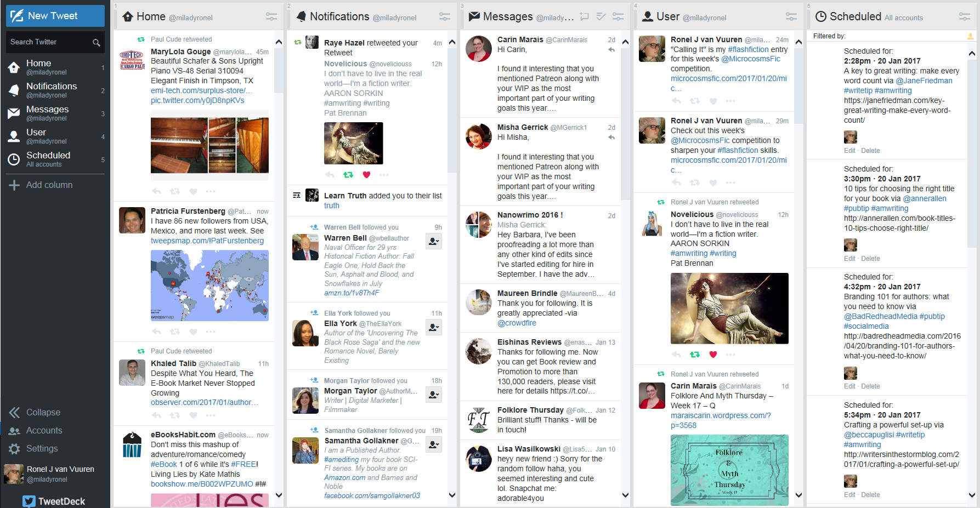Open piano photo thumbnail in Home column

point(209,145)
